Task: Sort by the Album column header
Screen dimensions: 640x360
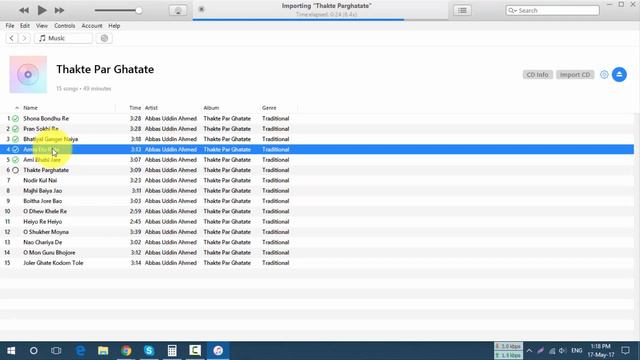Action: click(x=211, y=108)
